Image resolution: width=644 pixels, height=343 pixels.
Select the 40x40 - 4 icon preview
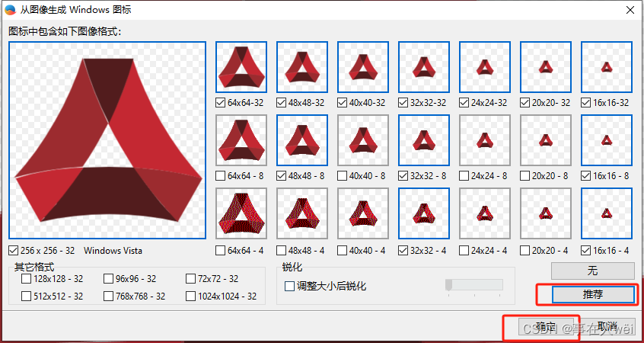(363, 213)
